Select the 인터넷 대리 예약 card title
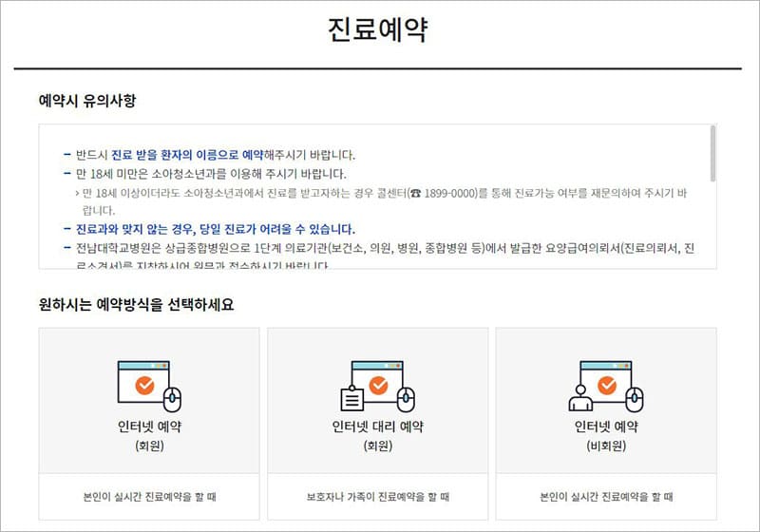 [377, 427]
